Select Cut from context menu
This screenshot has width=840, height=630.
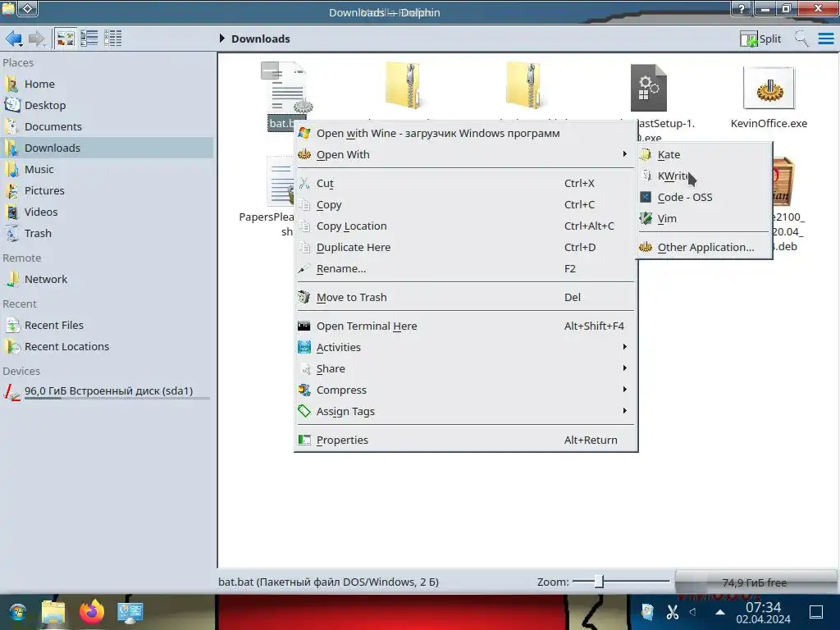[466, 183]
